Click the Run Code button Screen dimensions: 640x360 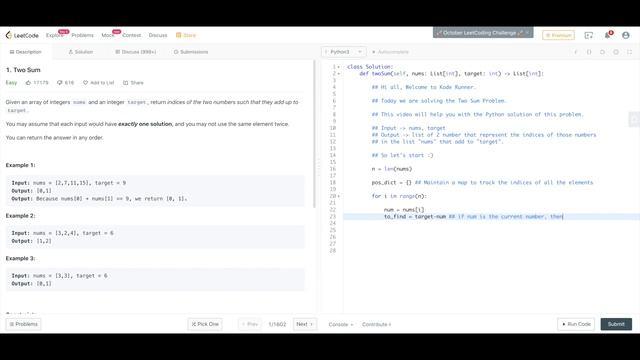pyautogui.click(x=576, y=324)
